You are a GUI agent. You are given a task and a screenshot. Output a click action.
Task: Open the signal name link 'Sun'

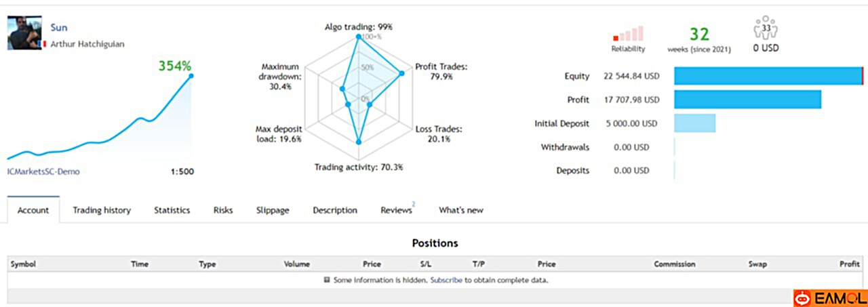pos(59,28)
